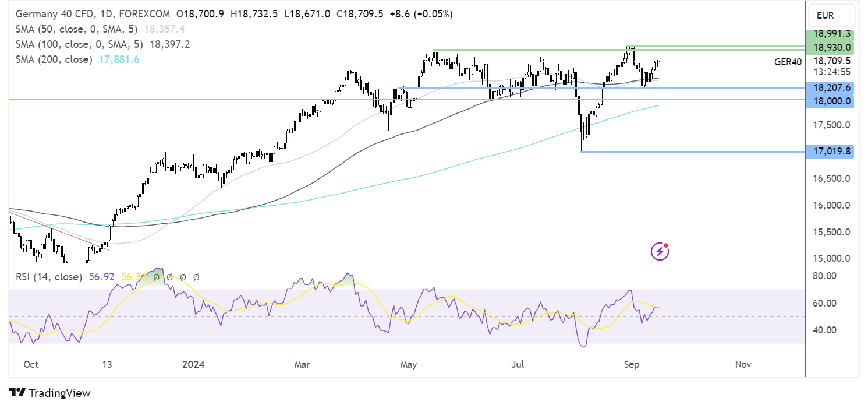Click the Jul label on time axis
The height and width of the screenshot is (408, 868).
pos(518,365)
